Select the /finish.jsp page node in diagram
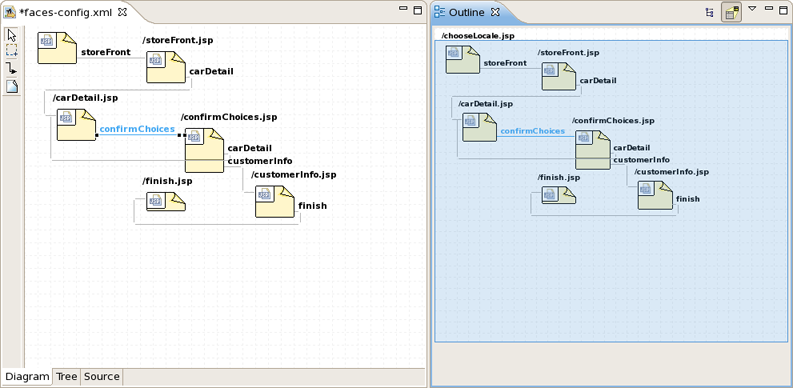 click(166, 201)
